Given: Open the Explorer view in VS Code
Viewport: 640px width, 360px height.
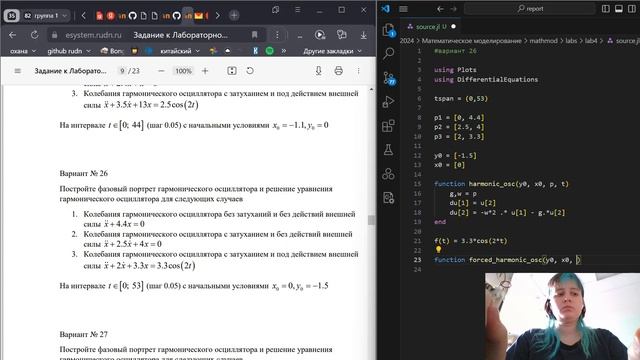Looking at the screenshot, I should pos(388,29).
